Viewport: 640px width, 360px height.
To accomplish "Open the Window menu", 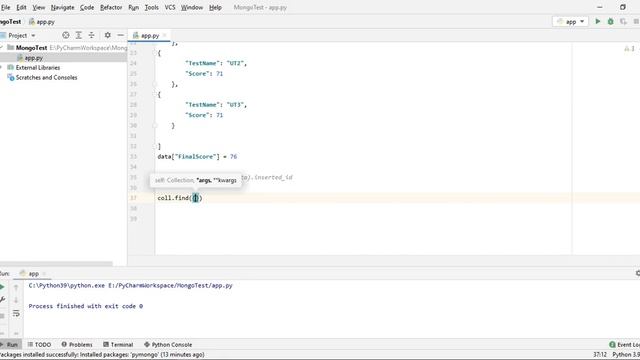I will click(x=192, y=7).
